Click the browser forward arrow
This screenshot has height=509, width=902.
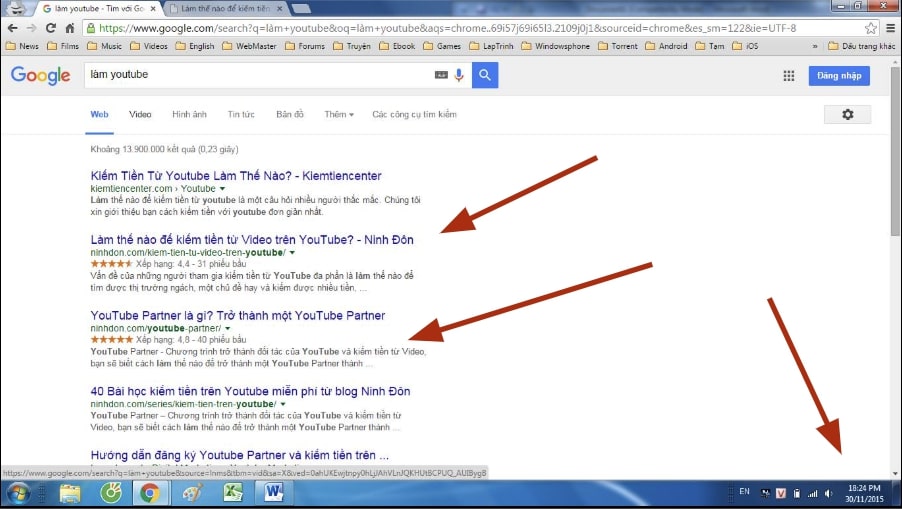click(x=32, y=28)
